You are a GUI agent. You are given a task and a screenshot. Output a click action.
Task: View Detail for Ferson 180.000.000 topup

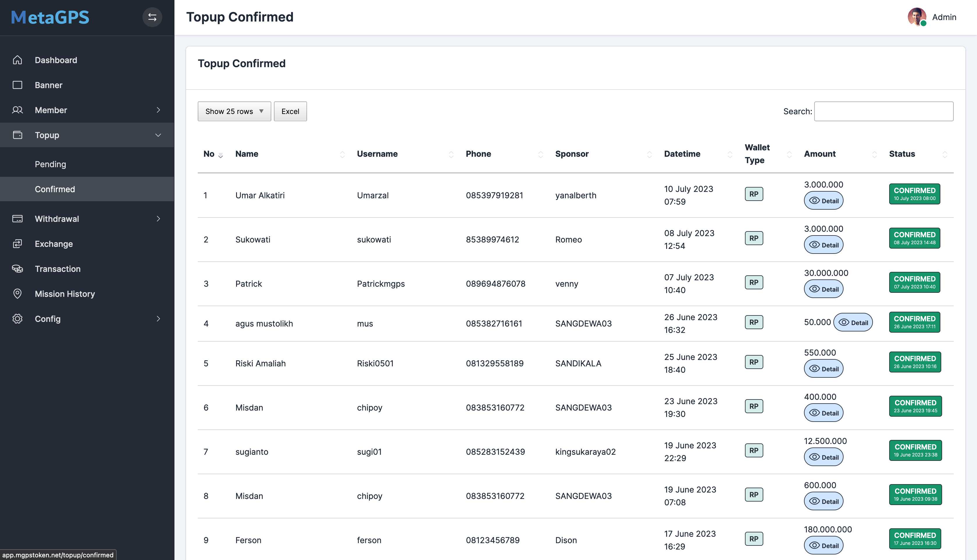pos(823,546)
